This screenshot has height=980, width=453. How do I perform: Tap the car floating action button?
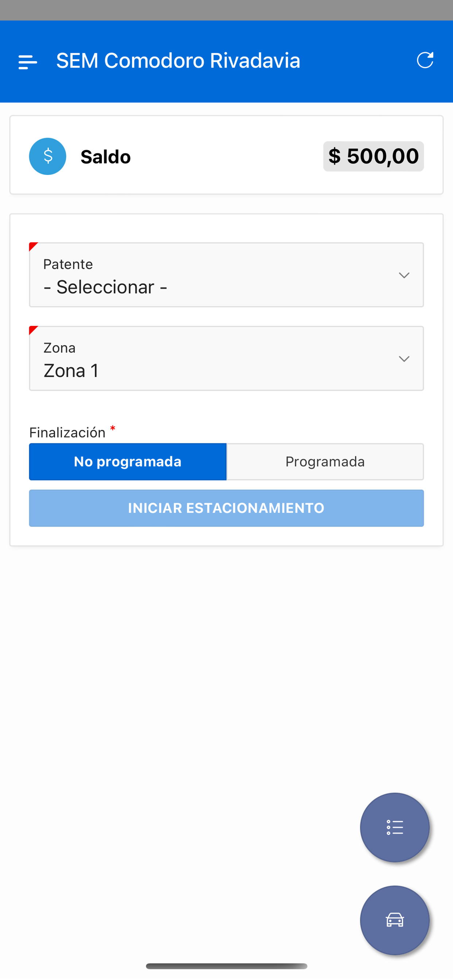395,921
